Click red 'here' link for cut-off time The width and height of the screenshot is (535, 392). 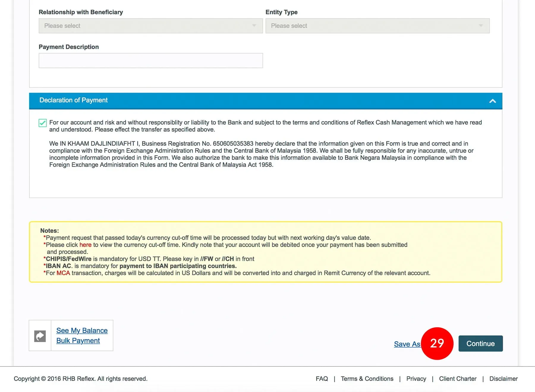(x=85, y=245)
